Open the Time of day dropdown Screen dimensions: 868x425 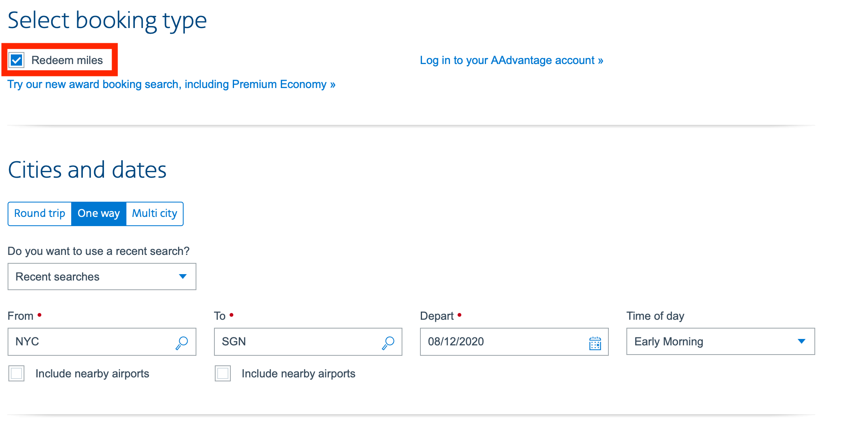point(720,341)
